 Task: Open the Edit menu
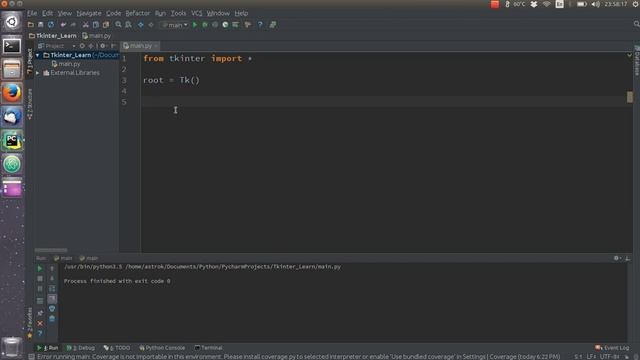point(47,13)
